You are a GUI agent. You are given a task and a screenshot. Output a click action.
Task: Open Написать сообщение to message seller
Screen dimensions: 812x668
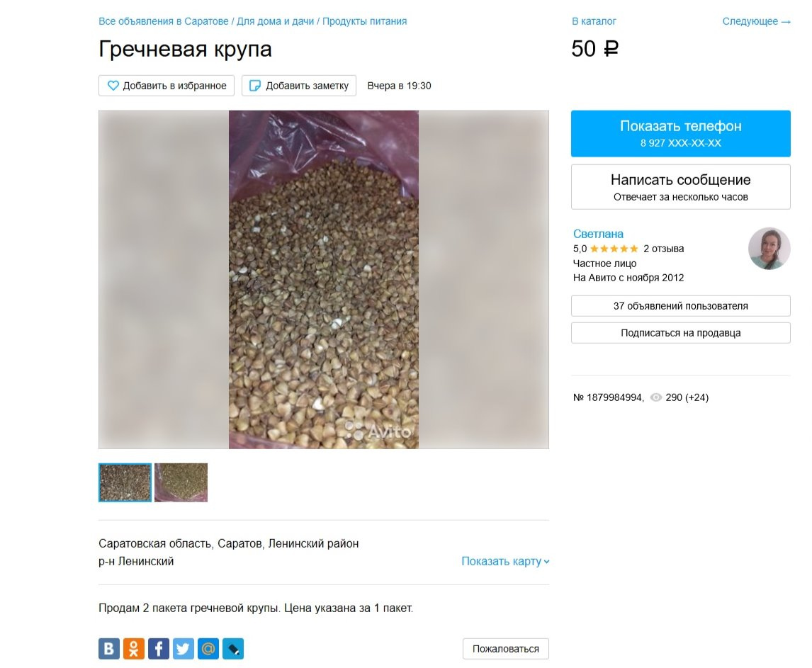[680, 187]
